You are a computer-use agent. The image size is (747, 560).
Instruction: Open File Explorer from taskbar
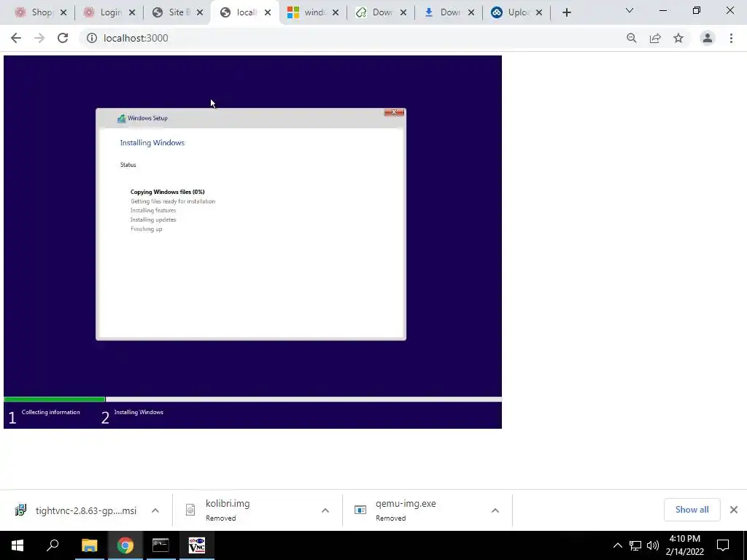[x=89, y=545]
